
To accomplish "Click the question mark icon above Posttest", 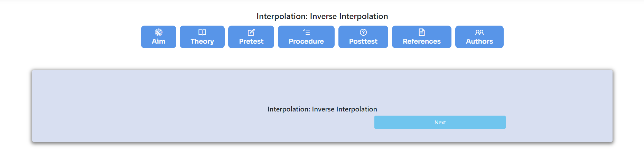I will (363, 32).
